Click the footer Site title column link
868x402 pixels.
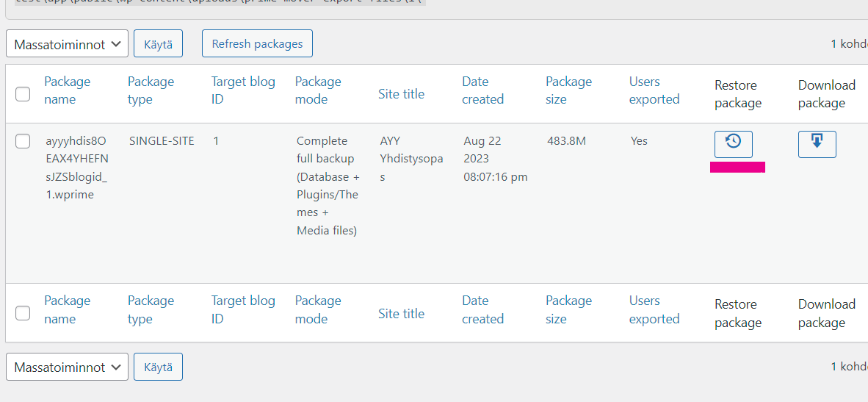(x=402, y=313)
